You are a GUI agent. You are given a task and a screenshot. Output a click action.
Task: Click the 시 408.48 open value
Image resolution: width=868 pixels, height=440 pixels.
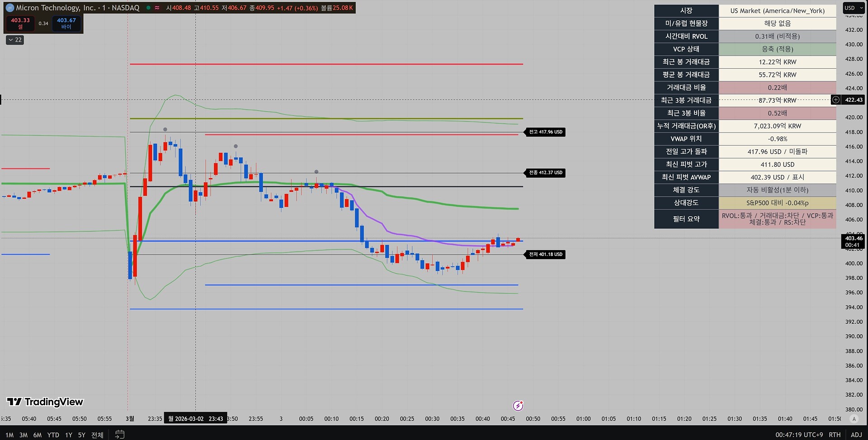pyautogui.click(x=179, y=8)
